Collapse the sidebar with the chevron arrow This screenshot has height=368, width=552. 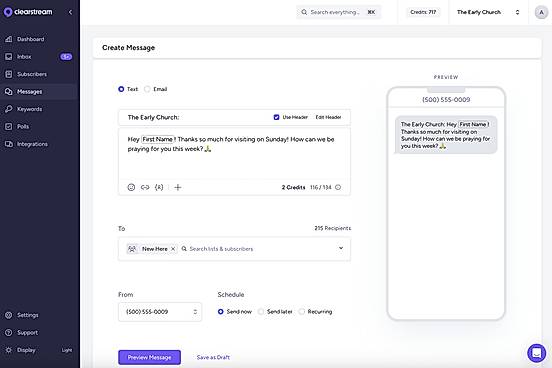click(70, 12)
